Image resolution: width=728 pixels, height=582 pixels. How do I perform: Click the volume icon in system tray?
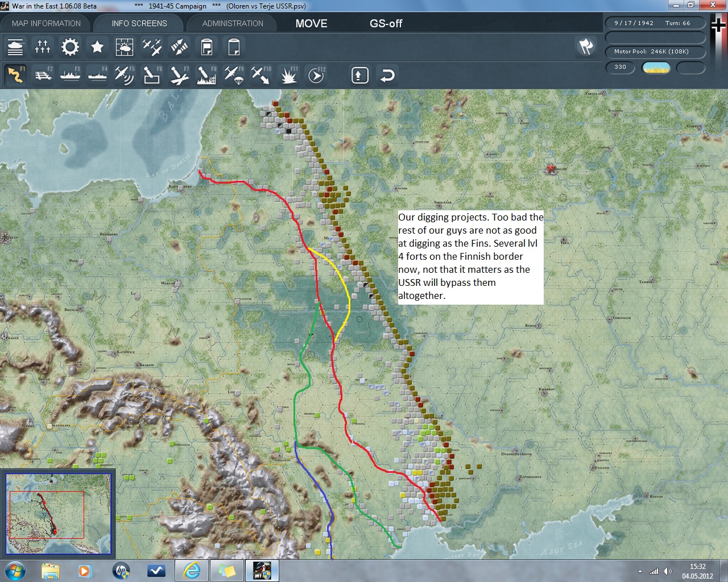pyautogui.click(x=667, y=571)
